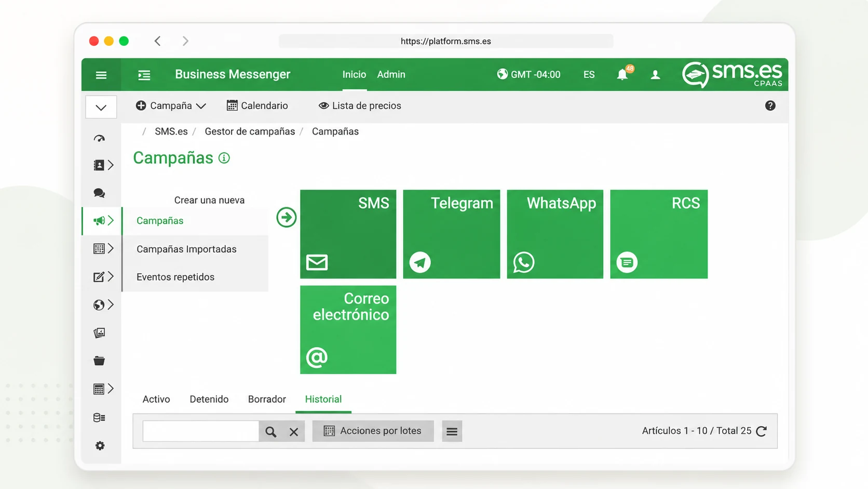Open the database list sidebar icon
Image resolution: width=868 pixels, height=489 pixels.
point(99,417)
